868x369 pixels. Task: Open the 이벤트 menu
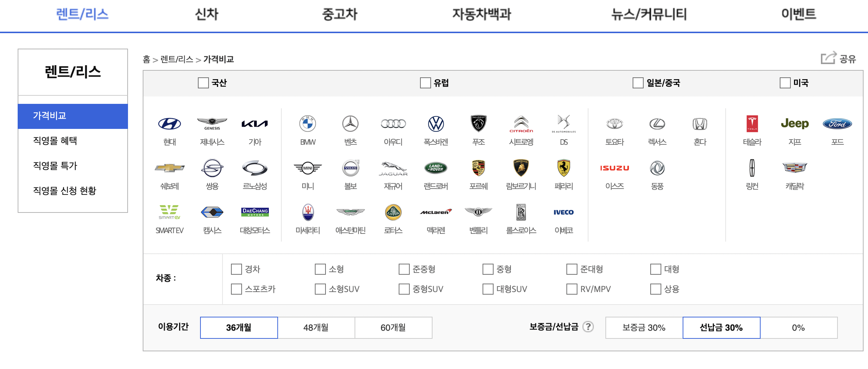click(798, 14)
